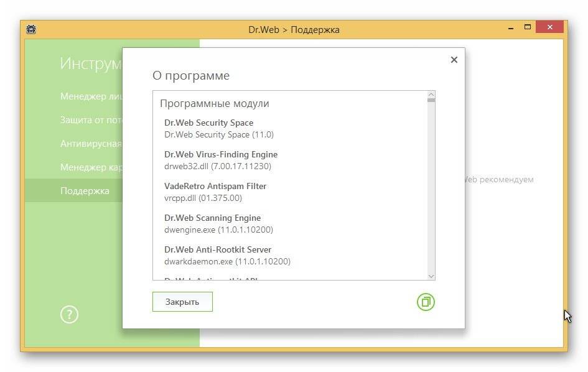Click VadeRetro Antispam Filter entry
588x372 pixels.
point(215,187)
